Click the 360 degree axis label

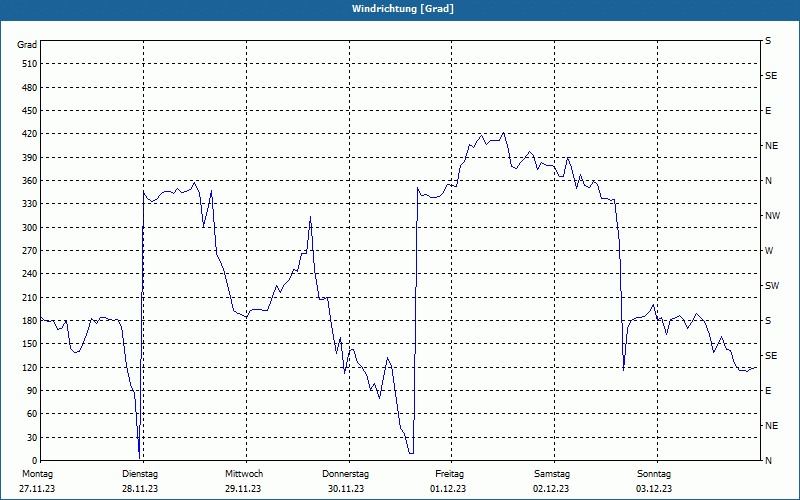tap(30, 181)
